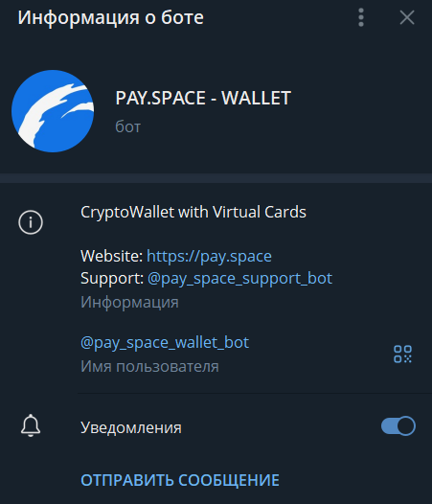The height and width of the screenshot is (504, 432).
Task: Open the three-dot options menu
Action: point(361,17)
